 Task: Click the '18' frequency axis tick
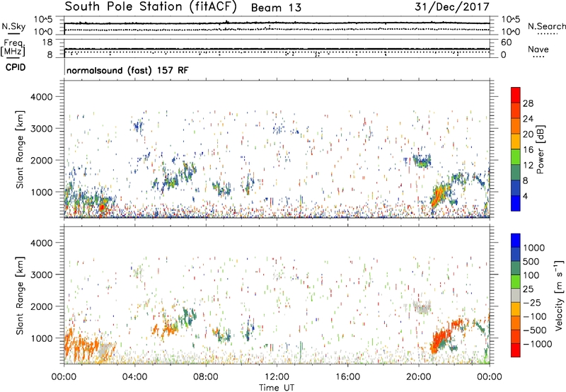point(47,42)
